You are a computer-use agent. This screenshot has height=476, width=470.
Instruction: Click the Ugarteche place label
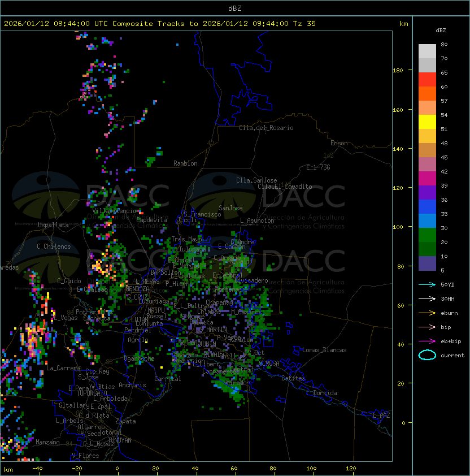click(x=139, y=358)
